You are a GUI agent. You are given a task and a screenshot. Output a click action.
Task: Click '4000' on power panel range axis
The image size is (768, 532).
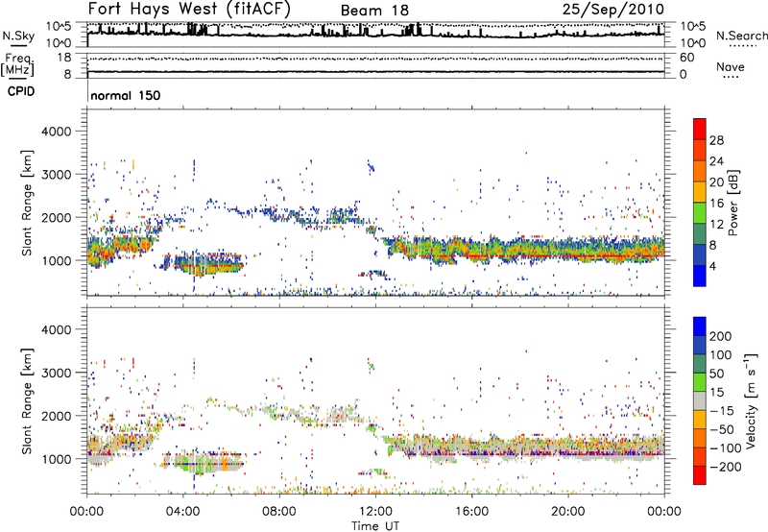point(57,132)
